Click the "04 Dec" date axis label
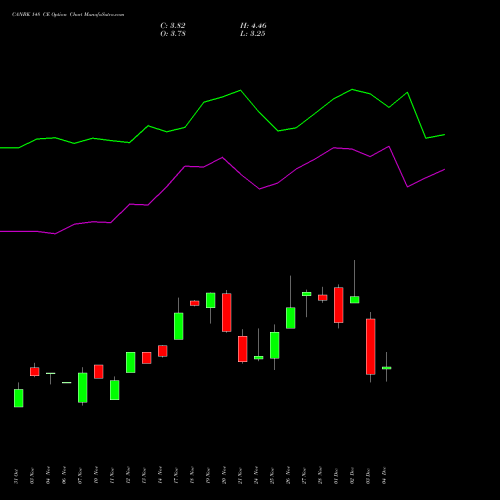This screenshot has height=500, width=500. (384, 476)
